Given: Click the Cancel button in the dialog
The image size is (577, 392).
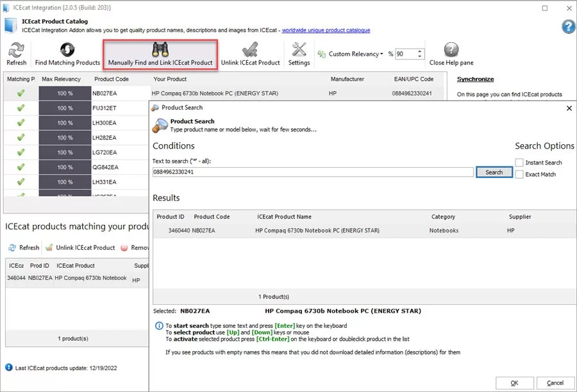Looking at the screenshot, I should 554,382.
